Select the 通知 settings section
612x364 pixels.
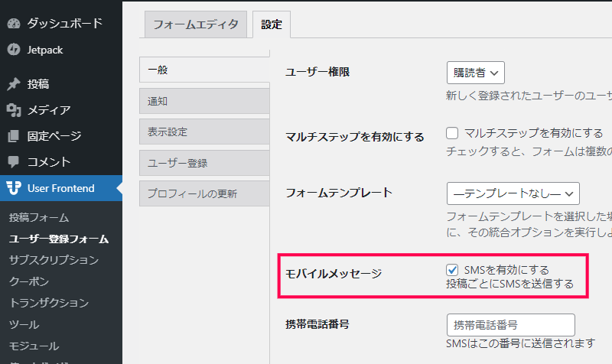(x=204, y=101)
